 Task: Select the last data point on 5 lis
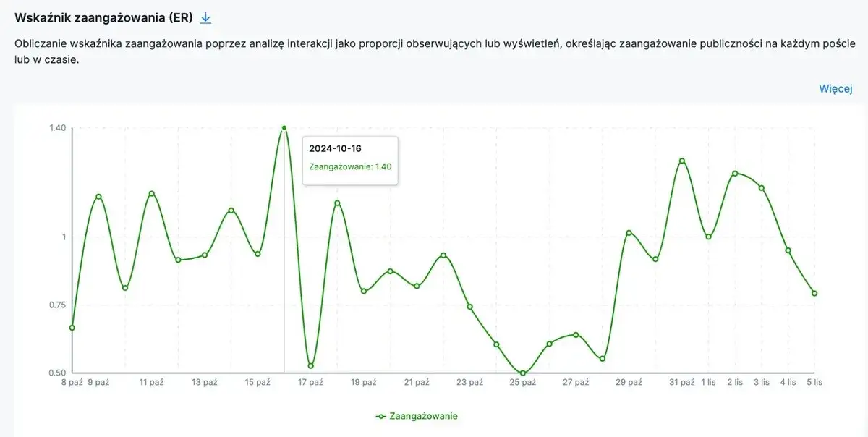814,293
